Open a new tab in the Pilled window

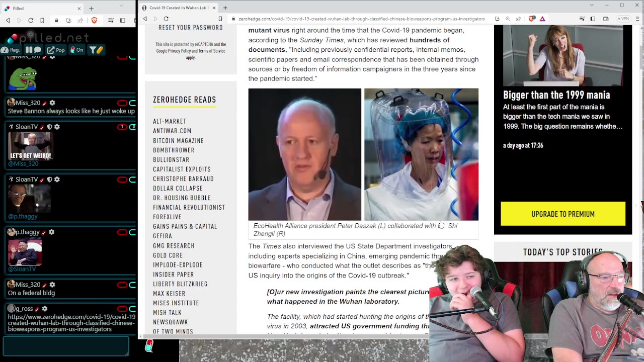[x=91, y=8]
